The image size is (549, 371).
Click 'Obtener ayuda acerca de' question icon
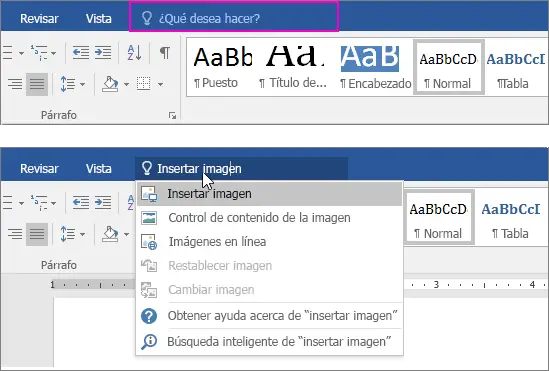(x=149, y=316)
